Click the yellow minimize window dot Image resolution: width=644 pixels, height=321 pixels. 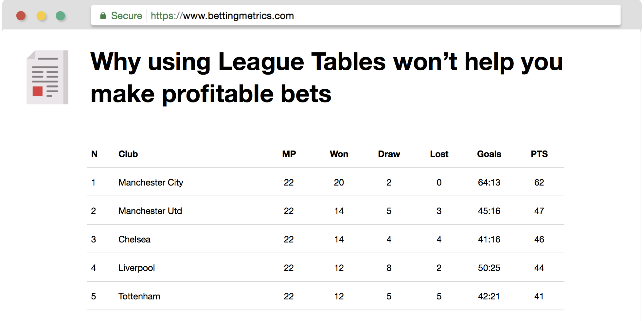41,15
